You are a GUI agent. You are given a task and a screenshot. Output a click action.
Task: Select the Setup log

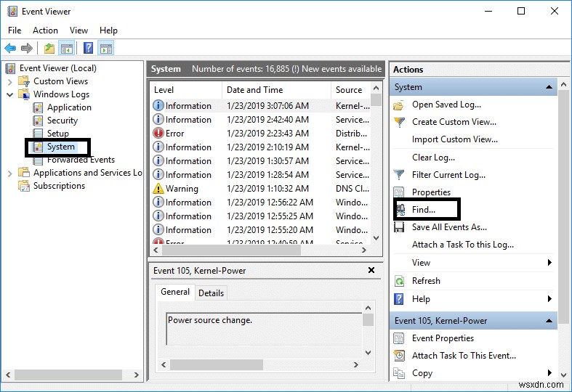57,134
